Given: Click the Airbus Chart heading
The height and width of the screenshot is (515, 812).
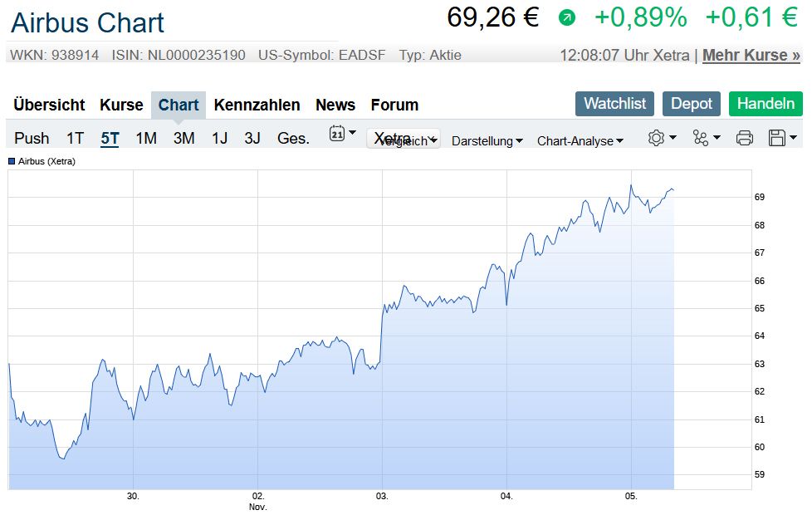Looking at the screenshot, I should [87, 22].
